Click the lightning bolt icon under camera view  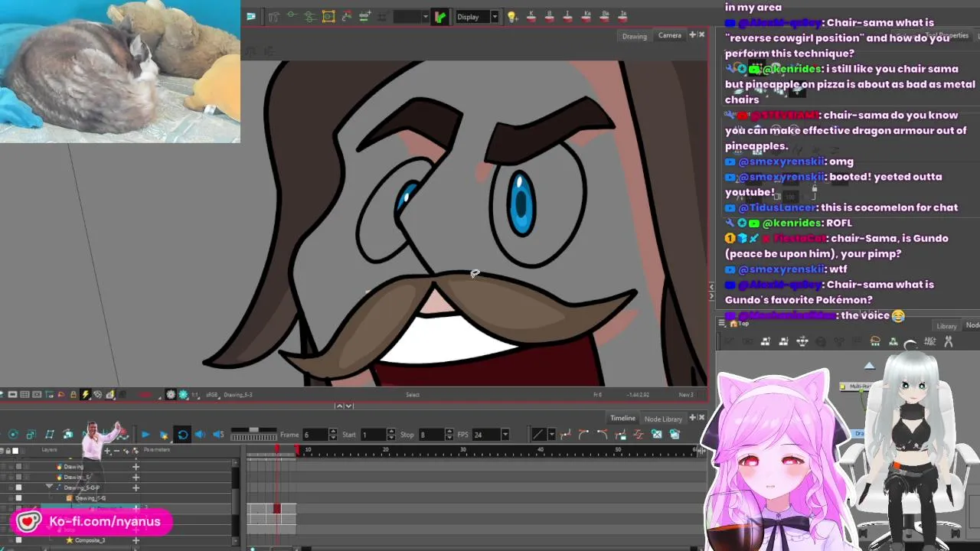[x=85, y=395]
